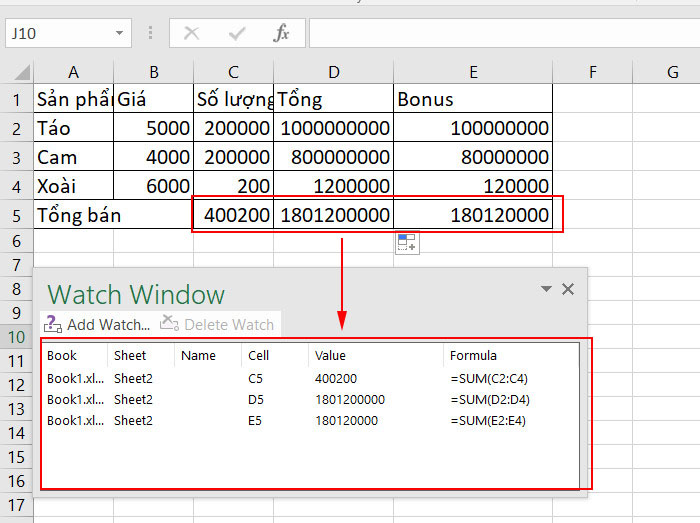The height and width of the screenshot is (523, 700).
Task: Select watch row for cell D5
Action: [310, 399]
